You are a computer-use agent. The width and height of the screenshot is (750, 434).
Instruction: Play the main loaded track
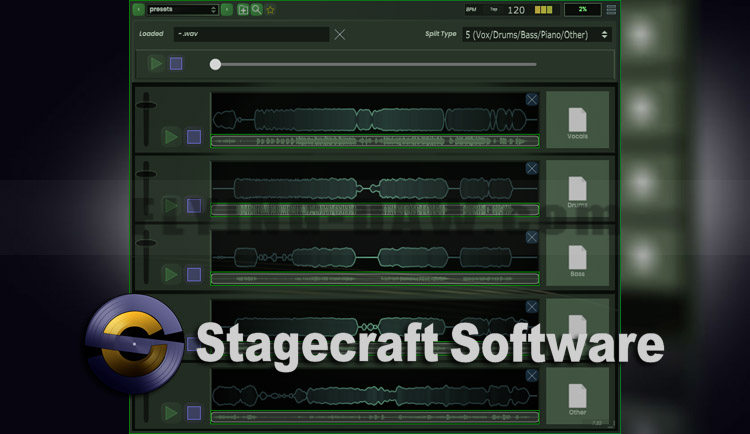click(155, 64)
